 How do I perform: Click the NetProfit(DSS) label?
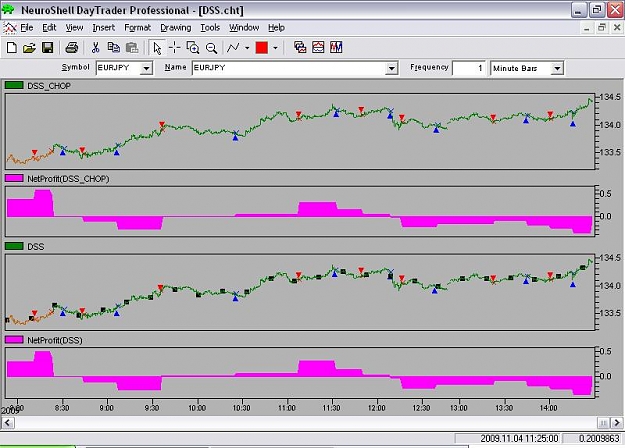(55, 340)
